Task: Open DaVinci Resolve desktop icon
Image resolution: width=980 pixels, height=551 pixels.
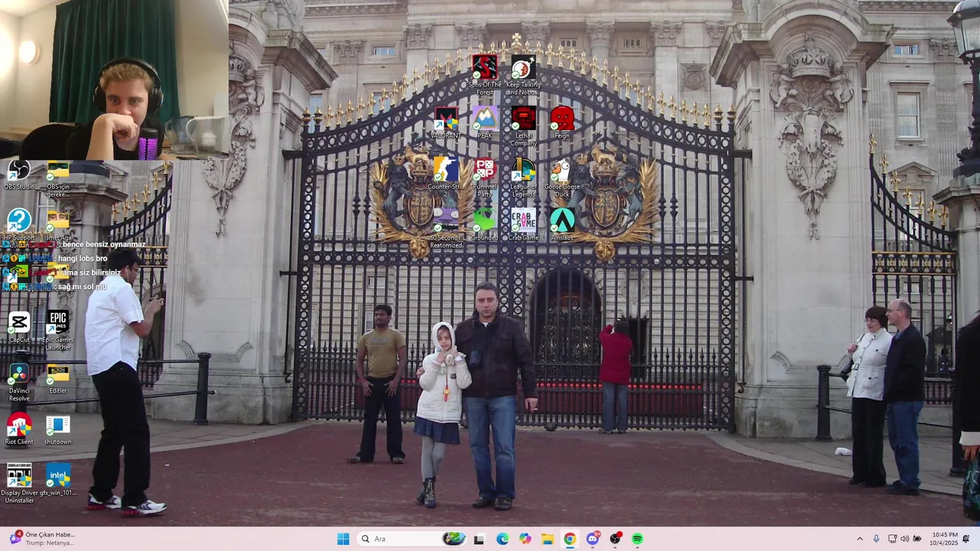Action: pos(19,382)
